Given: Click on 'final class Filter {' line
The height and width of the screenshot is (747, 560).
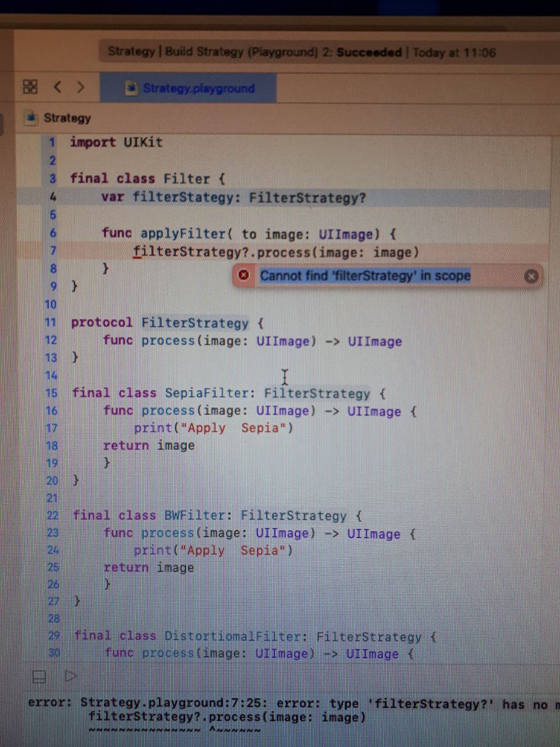Looking at the screenshot, I should point(148,178).
